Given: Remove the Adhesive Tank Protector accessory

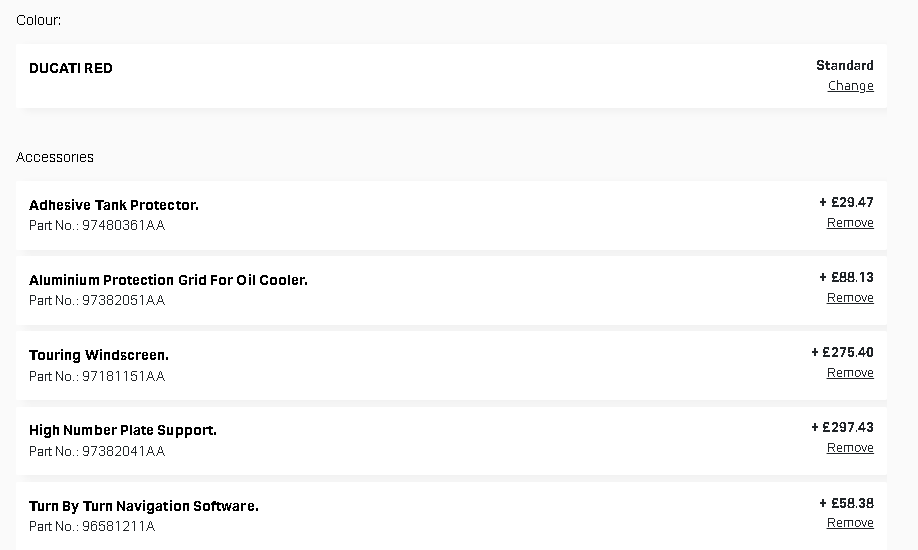Looking at the screenshot, I should pyautogui.click(x=850, y=223).
